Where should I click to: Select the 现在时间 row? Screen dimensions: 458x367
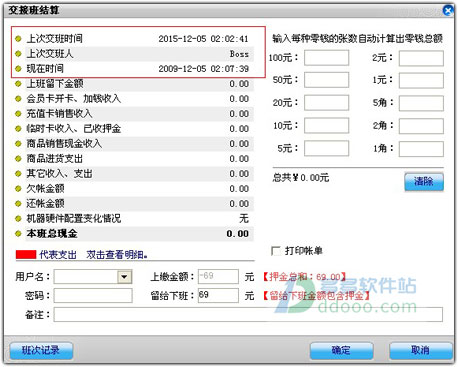pyautogui.click(x=134, y=69)
